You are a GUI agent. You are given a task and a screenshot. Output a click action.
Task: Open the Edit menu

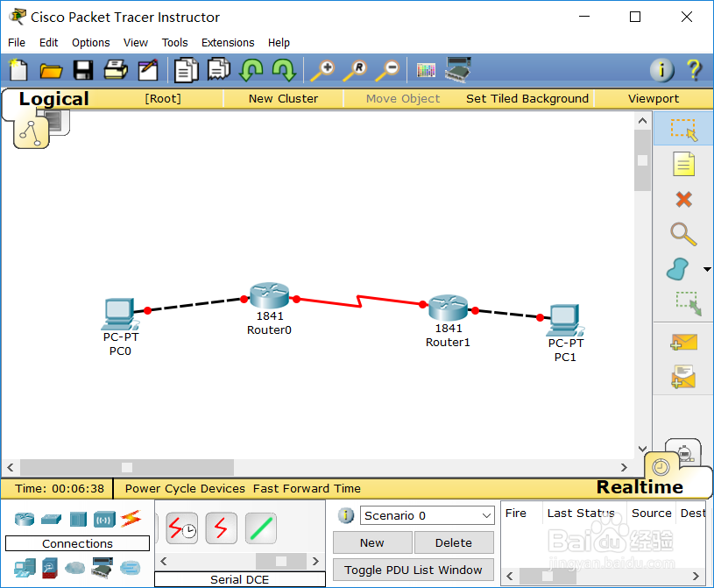[49, 42]
